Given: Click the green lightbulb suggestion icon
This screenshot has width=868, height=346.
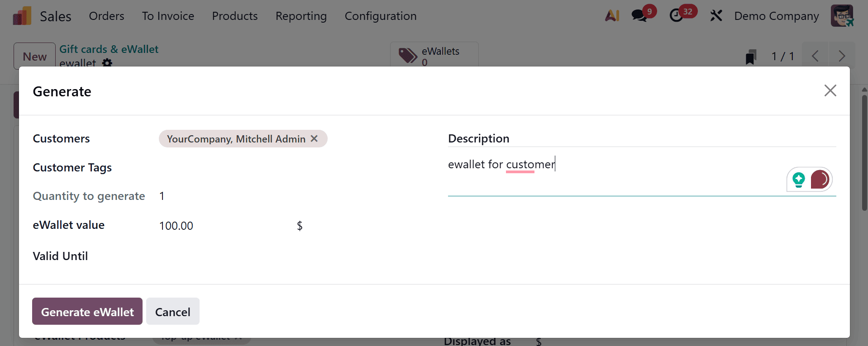Looking at the screenshot, I should (799, 180).
